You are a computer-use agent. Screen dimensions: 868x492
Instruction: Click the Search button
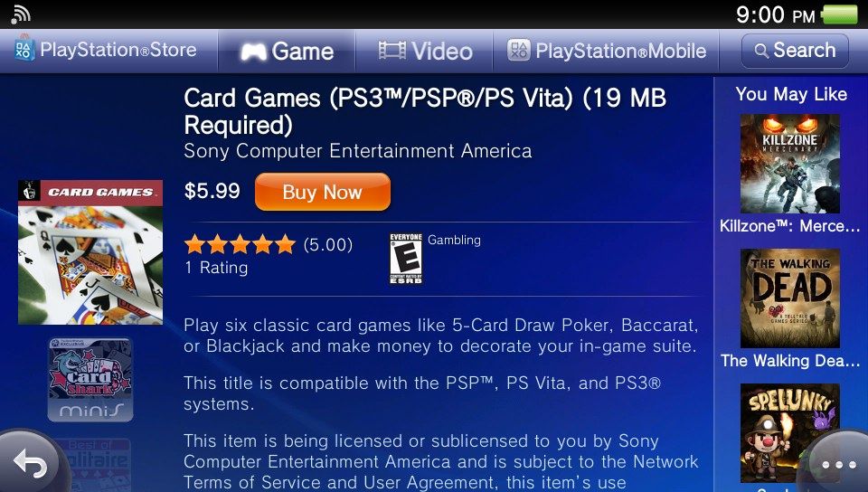pyautogui.click(x=795, y=51)
